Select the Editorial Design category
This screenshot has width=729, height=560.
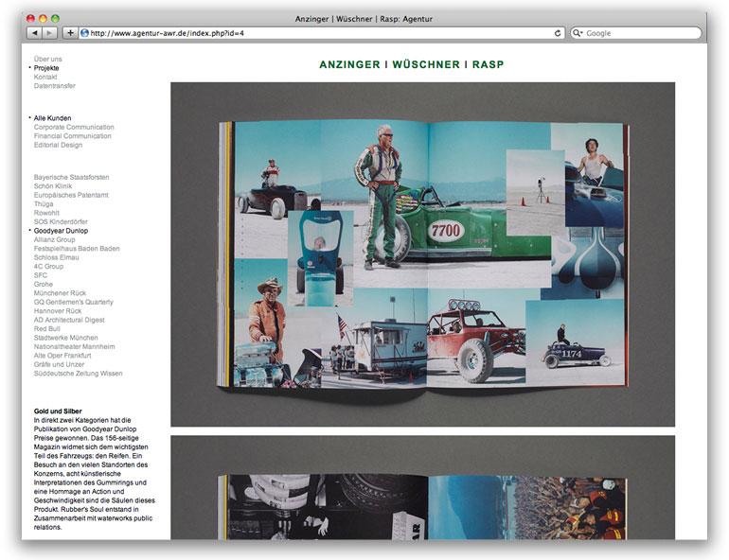point(58,145)
